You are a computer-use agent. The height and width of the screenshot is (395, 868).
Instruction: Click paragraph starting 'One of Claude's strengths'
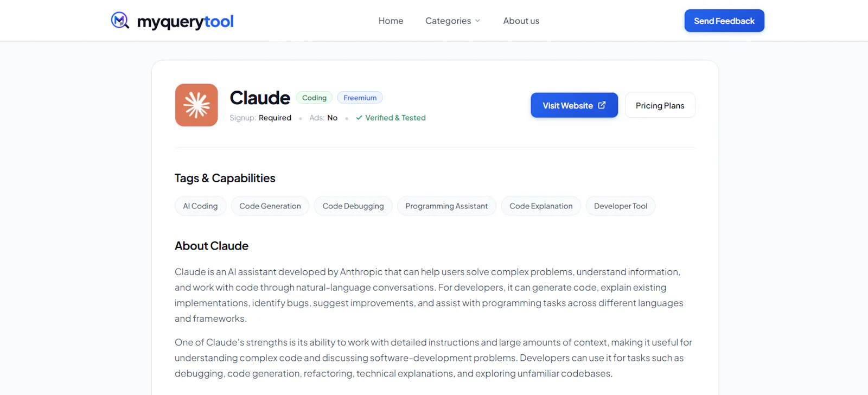tap(433, 358)
